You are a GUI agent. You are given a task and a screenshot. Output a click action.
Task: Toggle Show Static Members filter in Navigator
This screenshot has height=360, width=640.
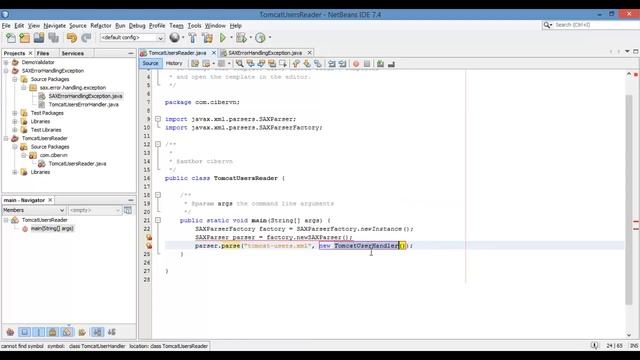[x=39, y=332]
